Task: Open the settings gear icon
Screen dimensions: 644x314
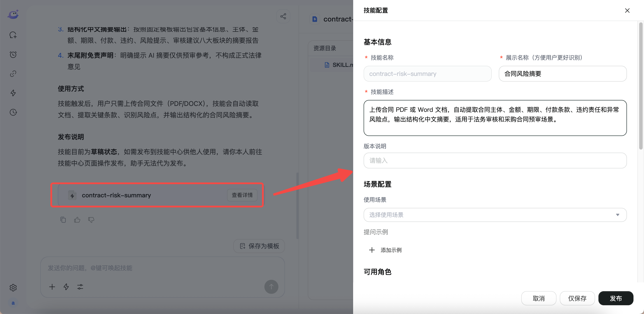Action: [x=13, y=287]
